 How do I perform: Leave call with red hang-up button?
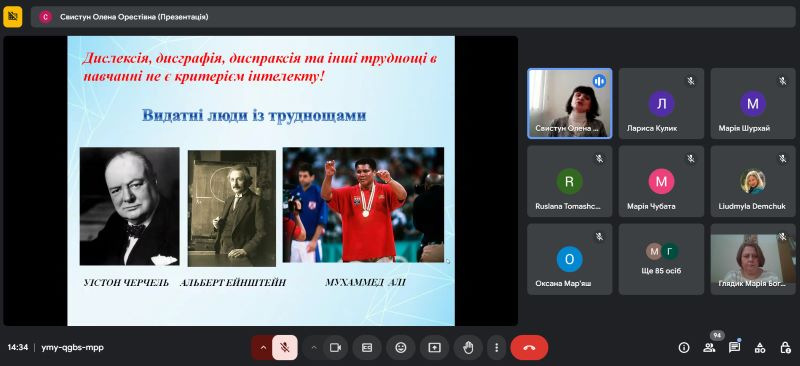(x=529, y=348)
